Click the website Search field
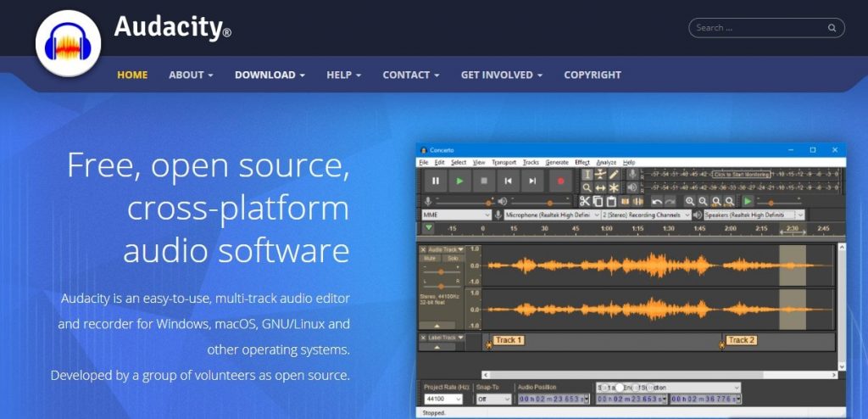The width and height of the screenshot is (868, 419). pos(759,28)
